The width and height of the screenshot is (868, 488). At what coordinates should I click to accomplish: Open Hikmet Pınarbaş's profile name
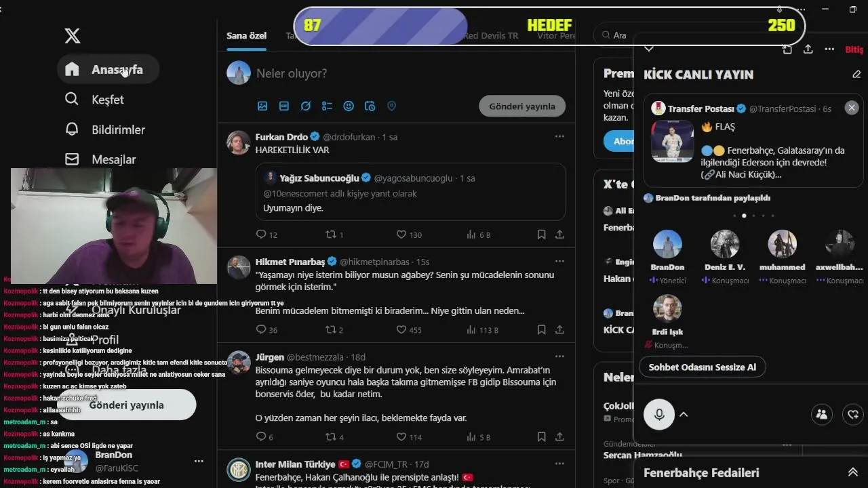(x=290, y=262)
